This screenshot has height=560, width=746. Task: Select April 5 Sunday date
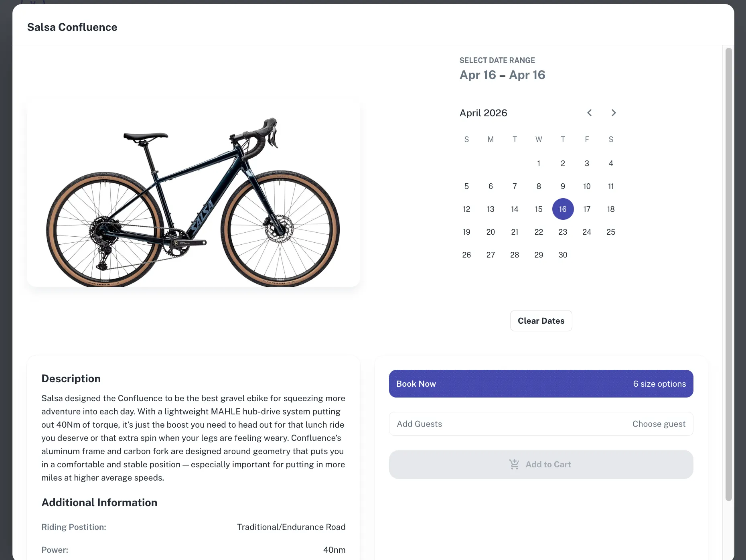pos(466,186)
